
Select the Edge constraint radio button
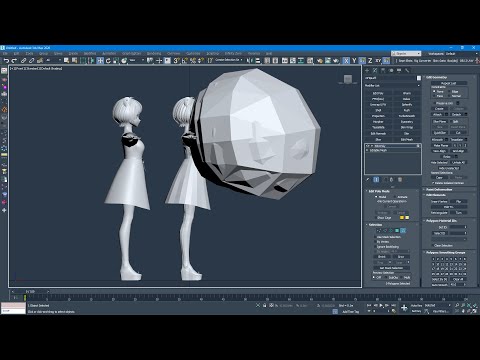(450, 91)
